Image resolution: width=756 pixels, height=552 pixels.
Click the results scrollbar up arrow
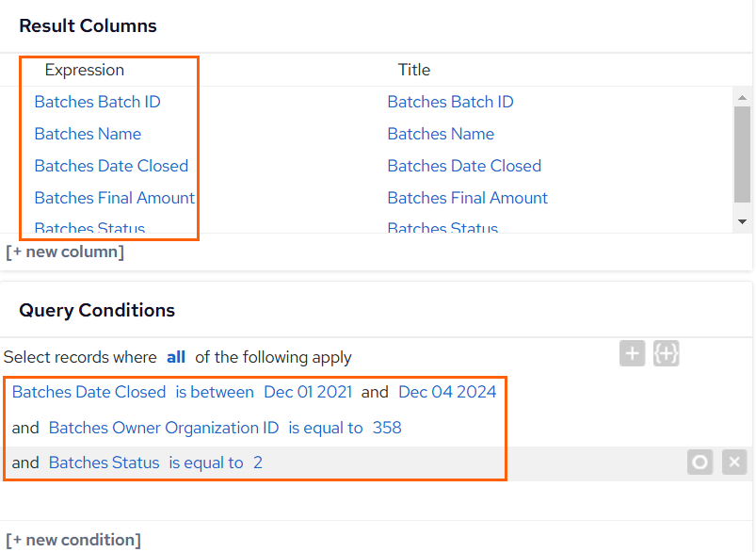742,97
